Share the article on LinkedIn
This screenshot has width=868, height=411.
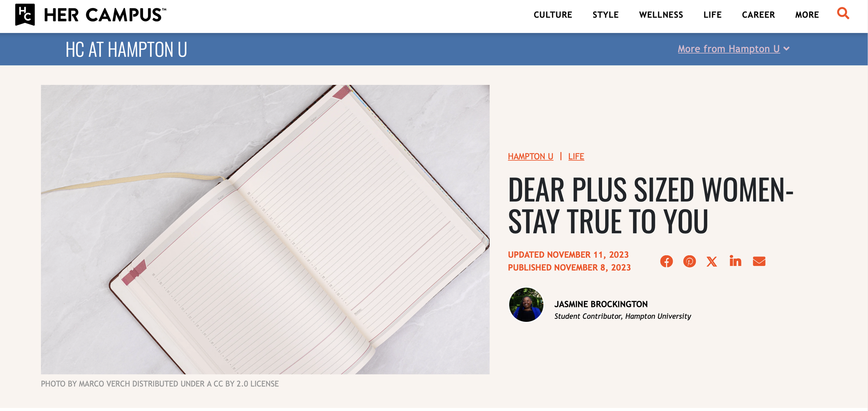click(x=735, y=260)
